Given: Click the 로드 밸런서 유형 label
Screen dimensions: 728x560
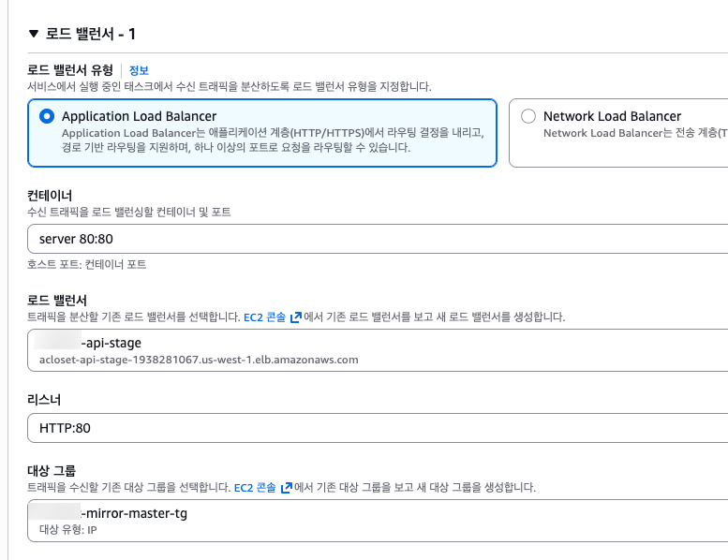Looking at the screenshot, I should tap(70, 70).
